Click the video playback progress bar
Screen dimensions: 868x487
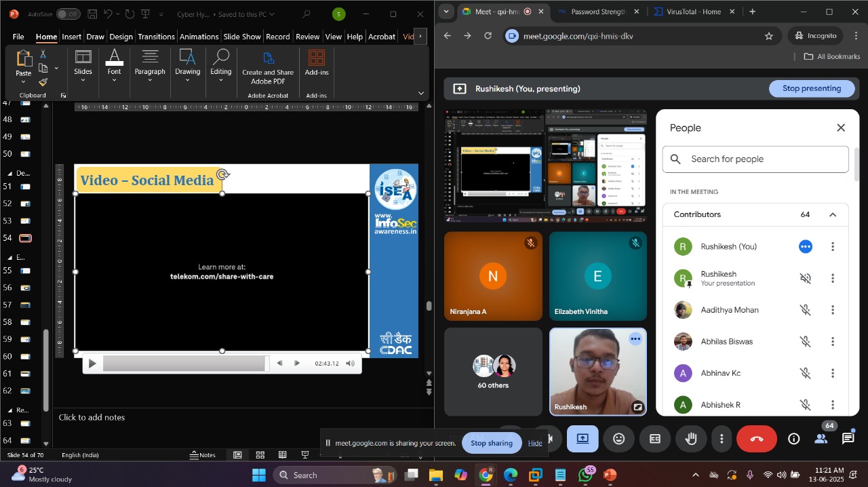click(184, 364)
